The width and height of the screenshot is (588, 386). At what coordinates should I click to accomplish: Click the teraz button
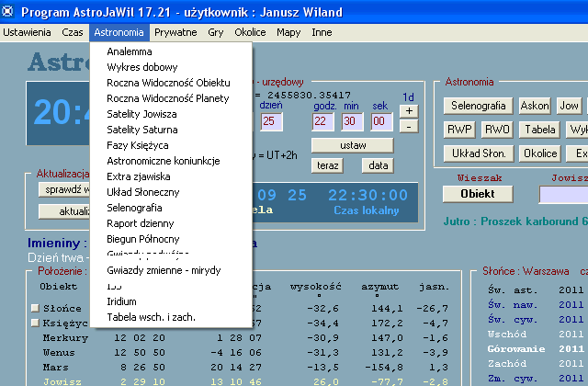pos(327,165)
